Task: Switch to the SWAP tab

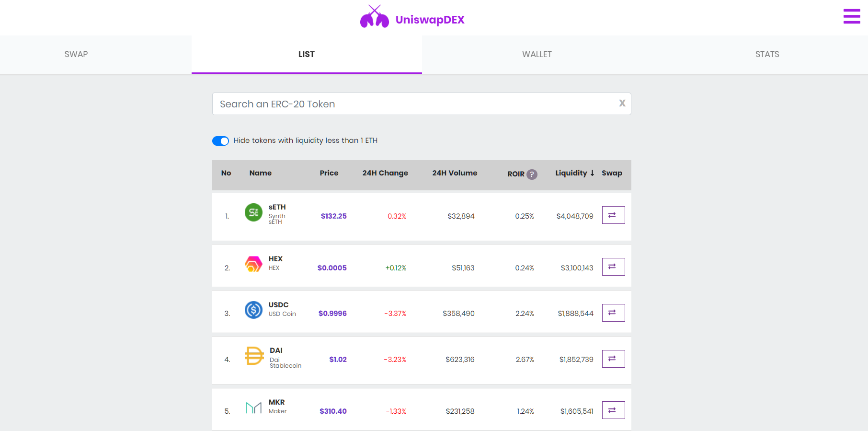Action: point(76,54)
